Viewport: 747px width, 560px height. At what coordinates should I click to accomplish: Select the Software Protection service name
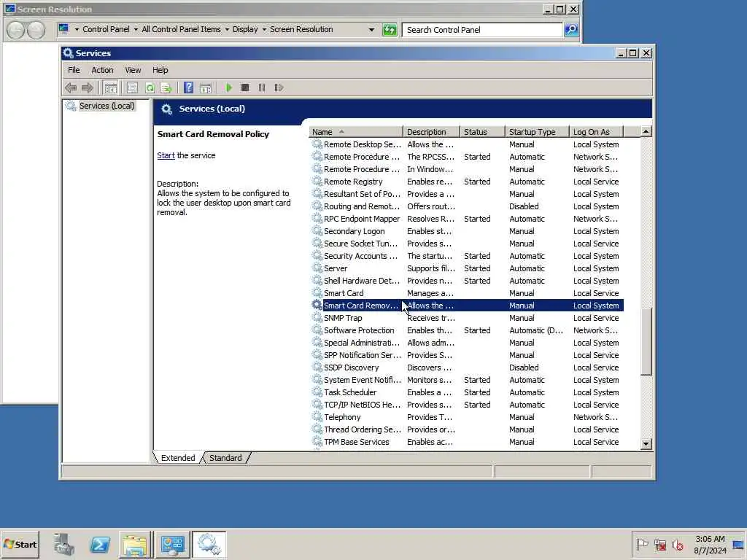point(359,330)
